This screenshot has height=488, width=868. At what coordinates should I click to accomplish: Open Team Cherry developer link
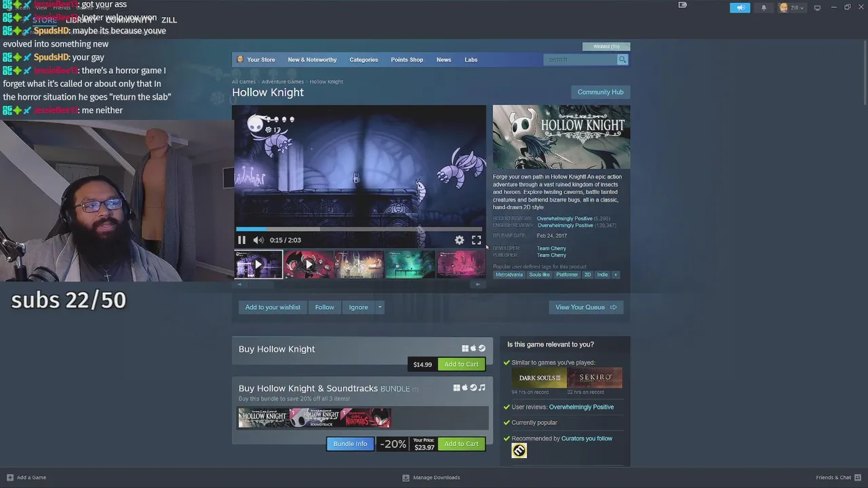pos(551,248)
